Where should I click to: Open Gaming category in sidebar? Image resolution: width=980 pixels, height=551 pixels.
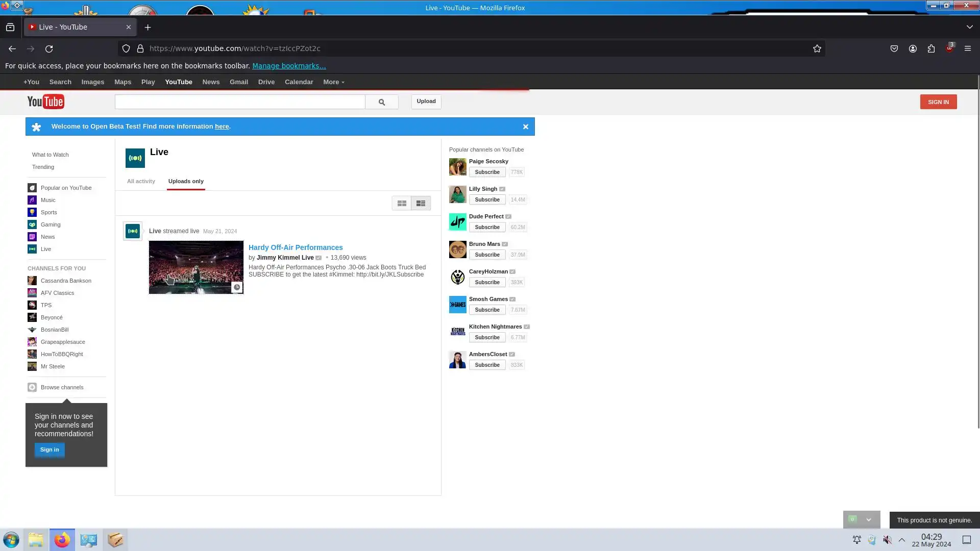pyautogui.click(x=50, y=224)
